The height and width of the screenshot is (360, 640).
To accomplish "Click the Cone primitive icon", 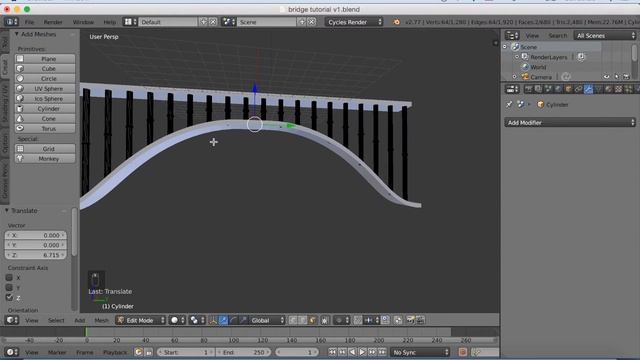I will (20, 118).
